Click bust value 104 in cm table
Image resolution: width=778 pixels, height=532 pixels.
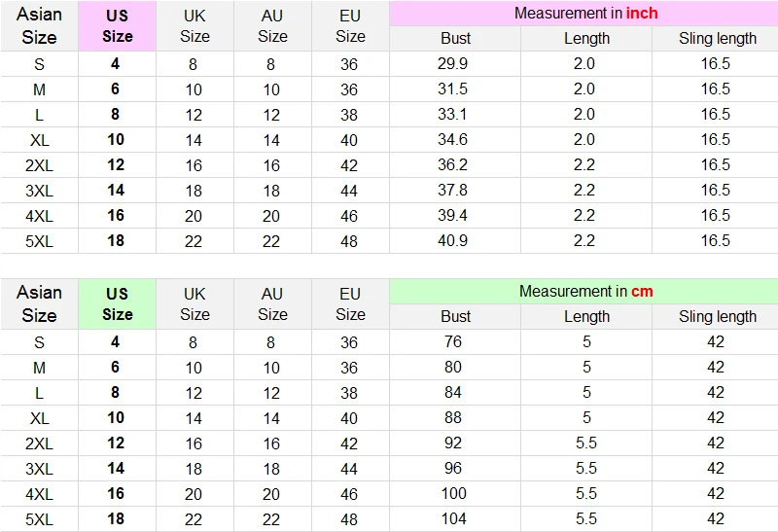pyautogui.click(x=453, y=518)
